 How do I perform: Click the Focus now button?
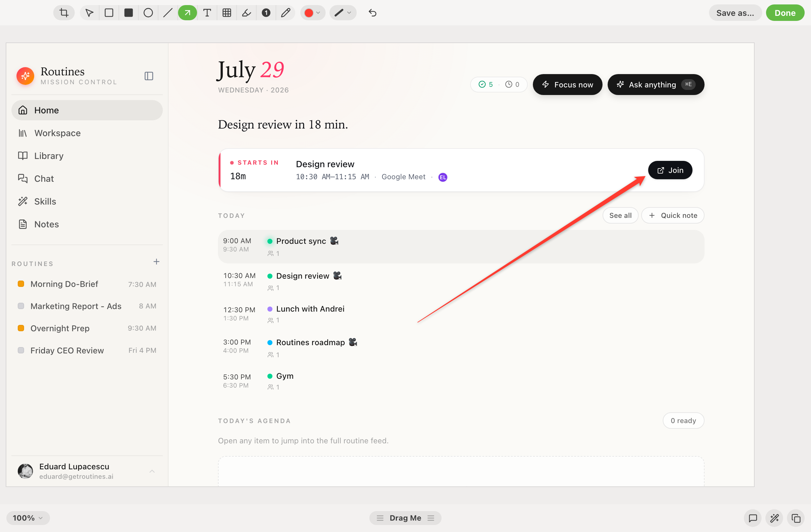[567, 85]
